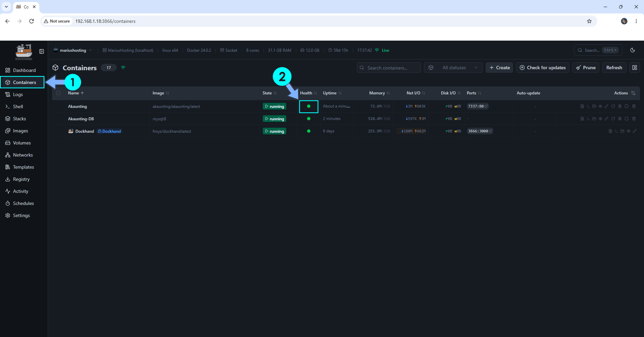Open logs for the Akaunting container row

pyautogui.click(x=582, y=106)
